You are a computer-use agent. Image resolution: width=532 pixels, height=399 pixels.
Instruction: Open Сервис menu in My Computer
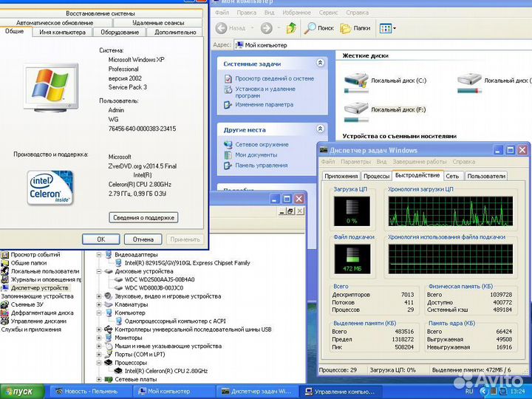[x=328, y=13]
